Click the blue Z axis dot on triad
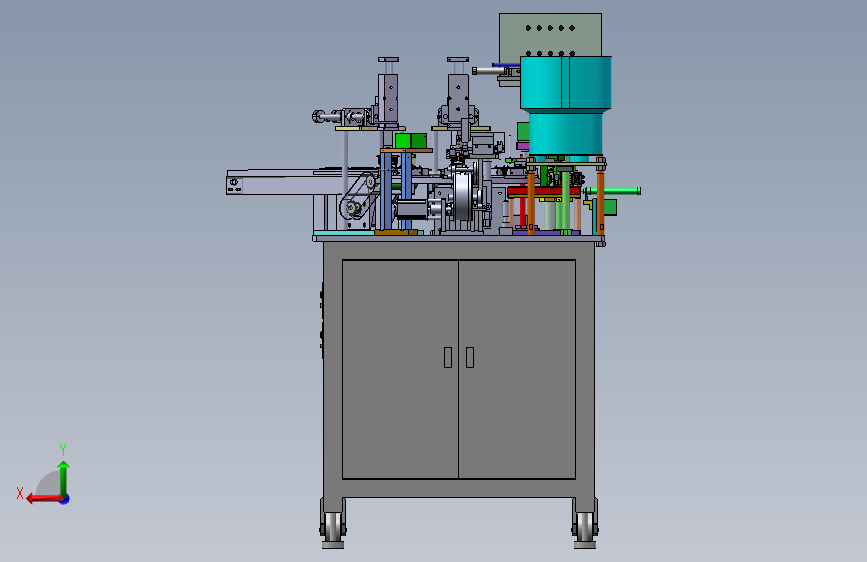Image resolution: width=867 pixels, height=562 pixels. coord(65,499)
